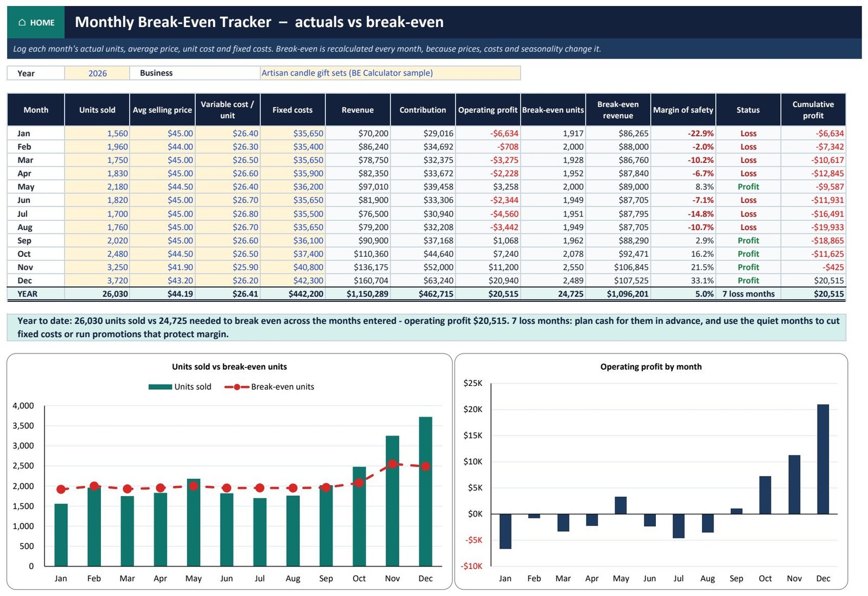The width and height of the screenshot is (868, 596).
Task: Click the Variable cost / unit column header
Action: click(x=227, y=110)
